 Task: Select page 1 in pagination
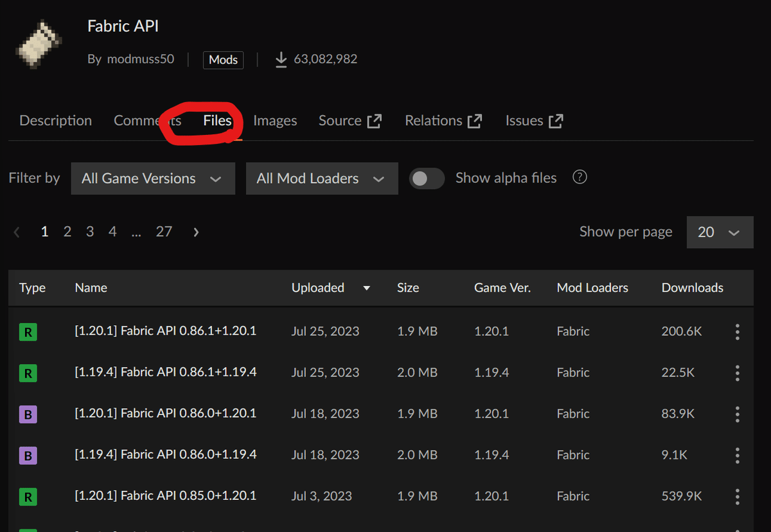[44, 232]
